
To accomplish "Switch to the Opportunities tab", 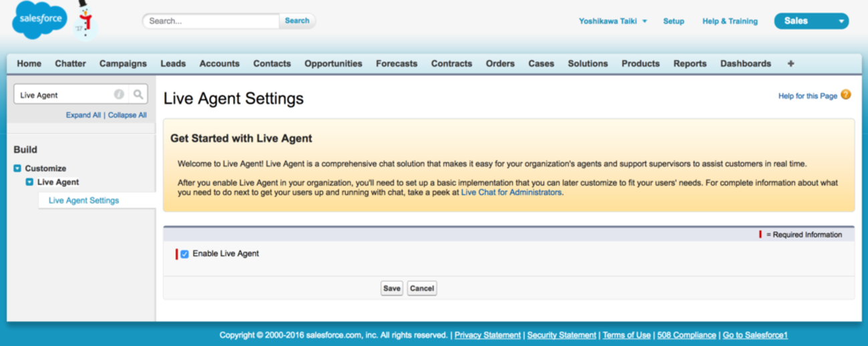I will [x=333, y=63].
